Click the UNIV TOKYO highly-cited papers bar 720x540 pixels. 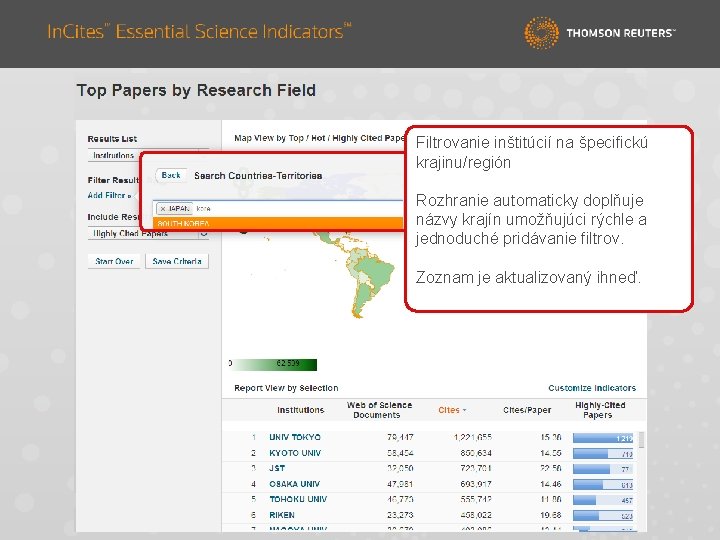[603, 438]
